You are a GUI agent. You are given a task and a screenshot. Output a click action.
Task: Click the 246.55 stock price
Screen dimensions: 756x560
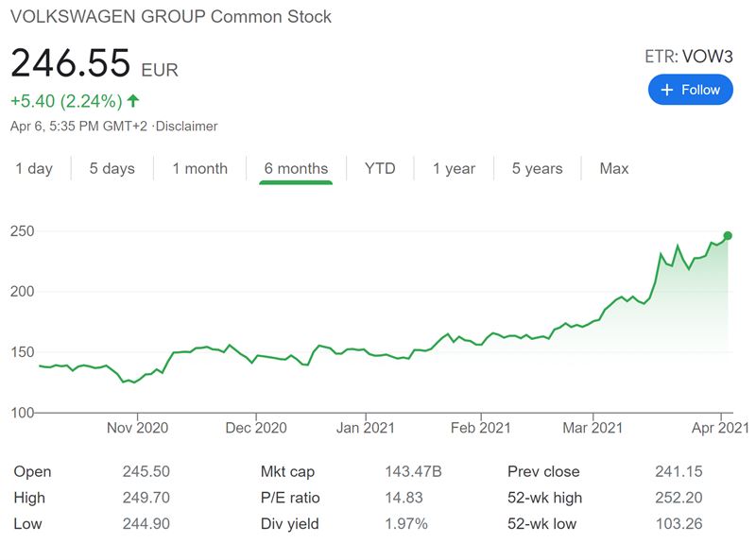pyautogui.click(x=70, y=63)
